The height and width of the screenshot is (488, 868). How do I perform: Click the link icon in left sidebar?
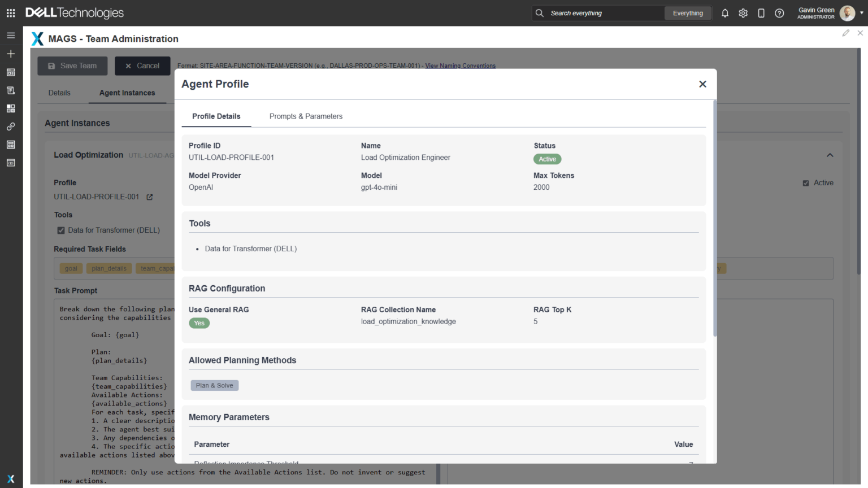[x=11, y=127]
